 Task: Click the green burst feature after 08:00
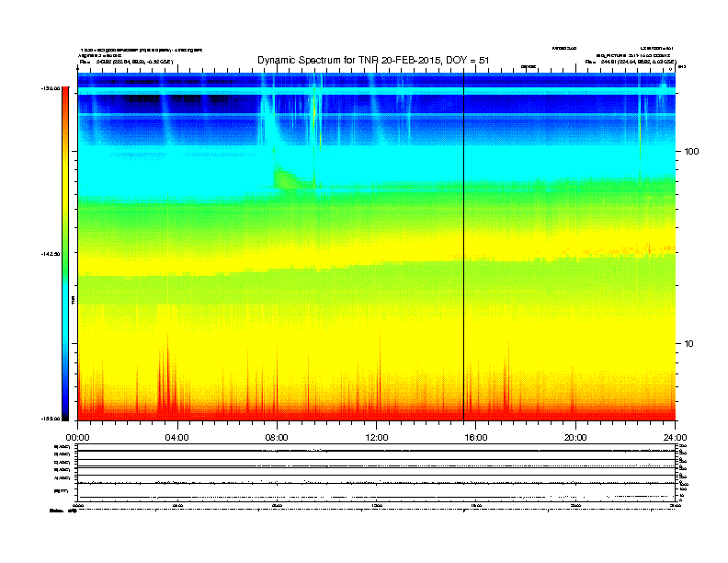tap(288, 178)
